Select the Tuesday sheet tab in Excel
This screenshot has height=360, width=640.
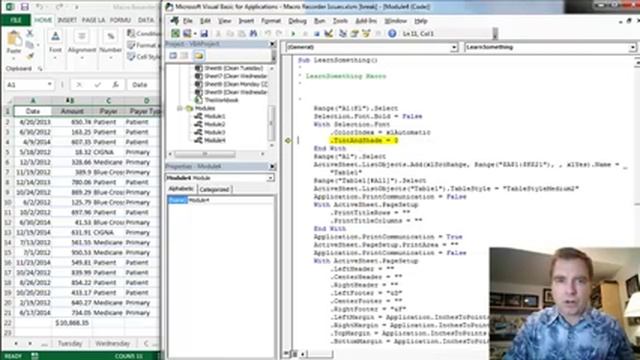(70, 344)
